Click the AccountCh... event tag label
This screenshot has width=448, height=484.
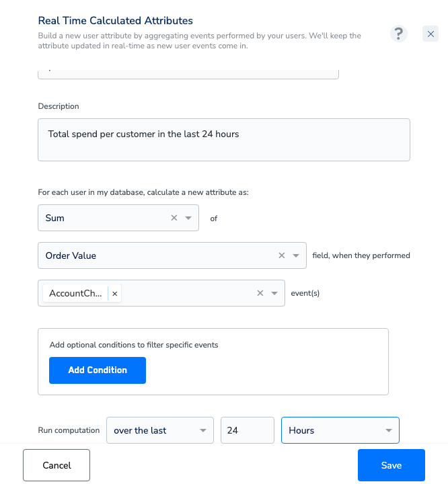pos(75,294)
